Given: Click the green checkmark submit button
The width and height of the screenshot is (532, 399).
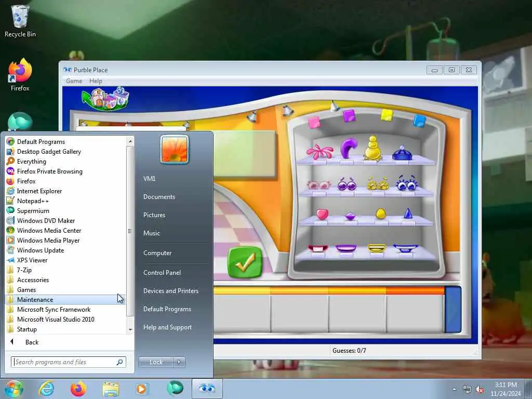Looking at the screenshot, I should [245, 262].
